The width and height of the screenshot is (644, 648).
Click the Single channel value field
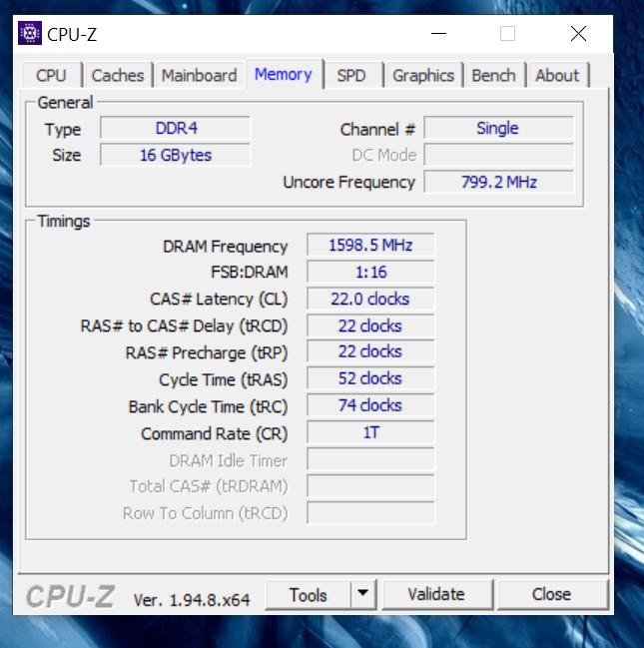point(499,128)
